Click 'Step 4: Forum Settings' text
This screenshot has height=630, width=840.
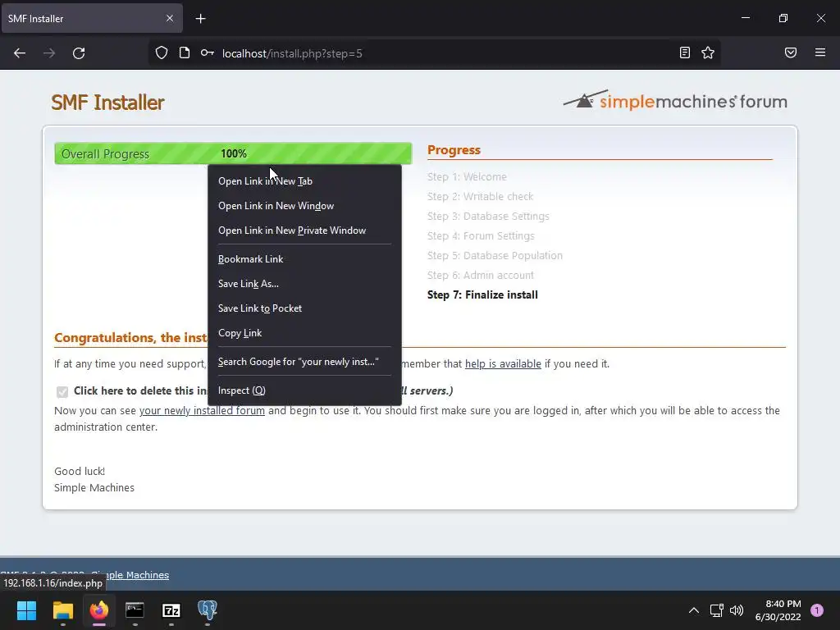click(481, 236)
